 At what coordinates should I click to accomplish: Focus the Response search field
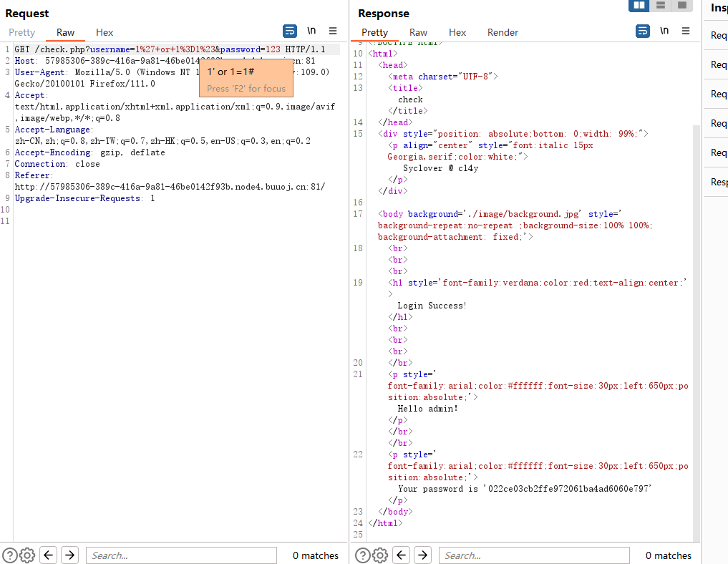pyautogui.click(x=534, y=555)
